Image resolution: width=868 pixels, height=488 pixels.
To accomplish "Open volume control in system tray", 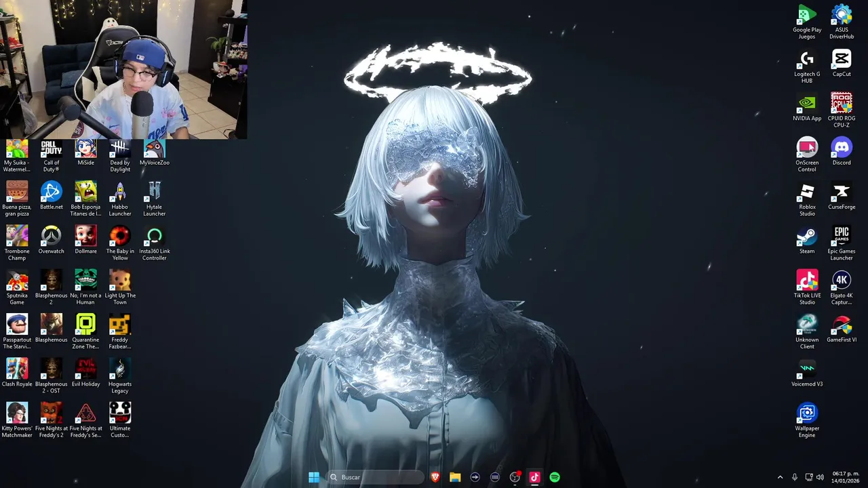I will click(821, 477).
